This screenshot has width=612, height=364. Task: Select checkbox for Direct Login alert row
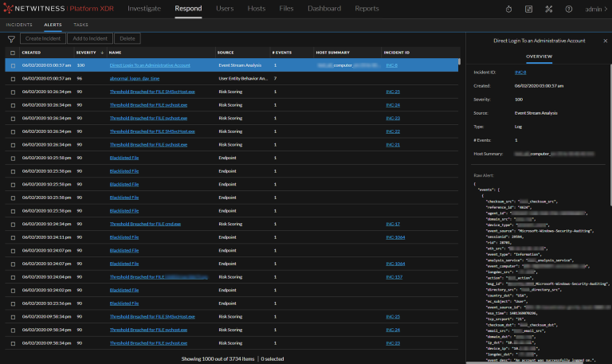click(x=13, y=65)
